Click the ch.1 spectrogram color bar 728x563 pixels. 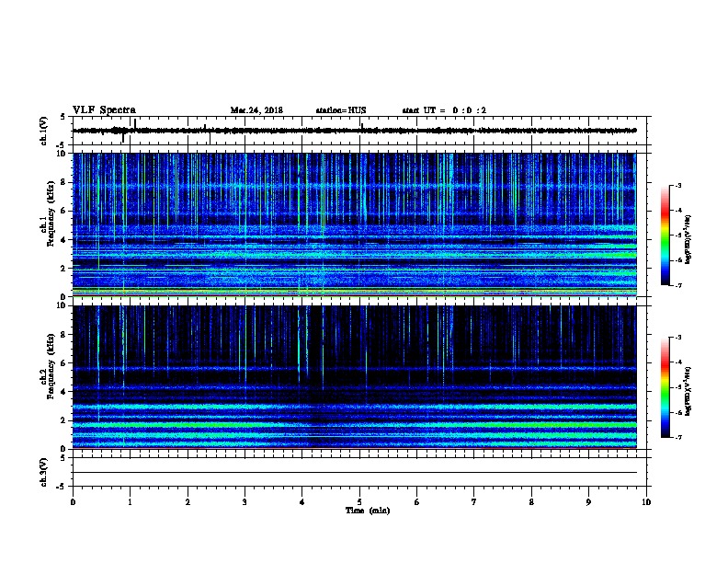click(665, 236)
